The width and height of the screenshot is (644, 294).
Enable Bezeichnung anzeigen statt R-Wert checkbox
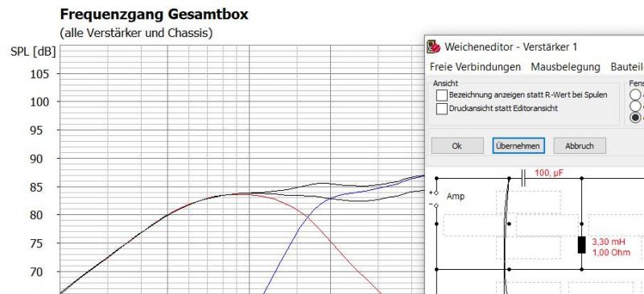tap(441, 95)
